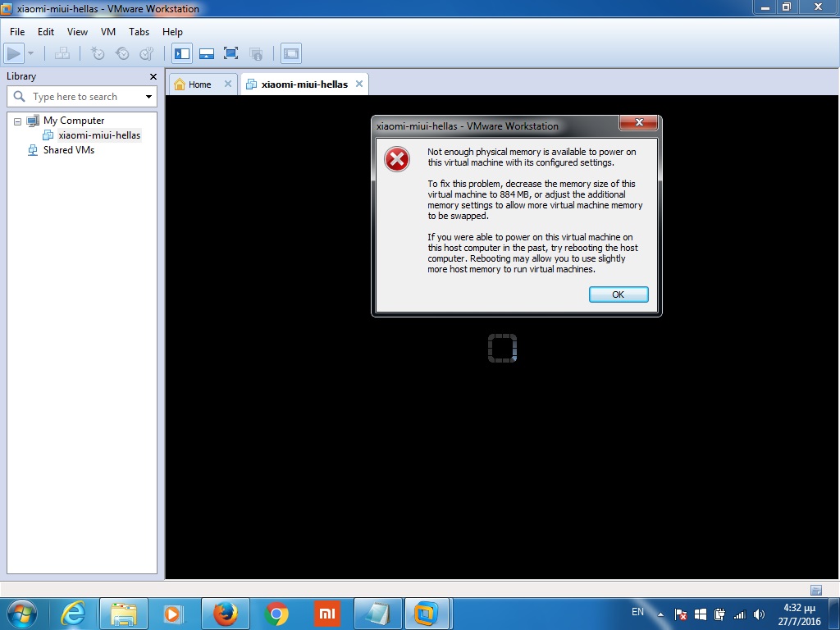Click the red error icon in dialog

click(397, 159)
